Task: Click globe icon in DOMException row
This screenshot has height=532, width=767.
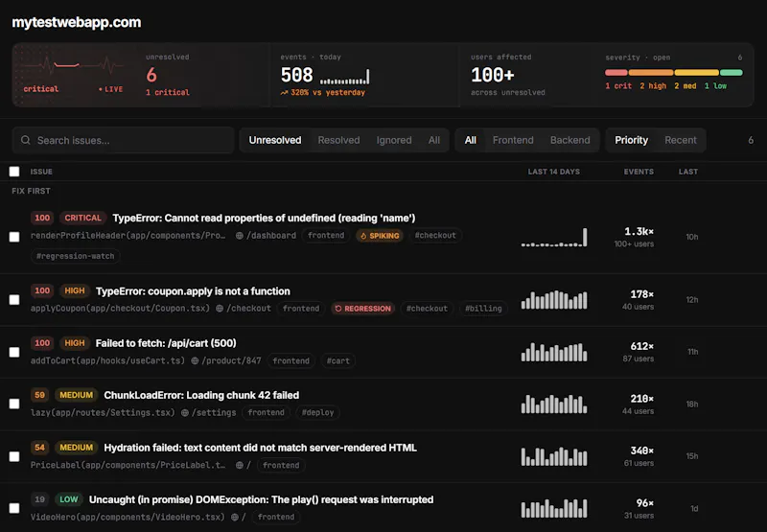Action: coord(234,517)
